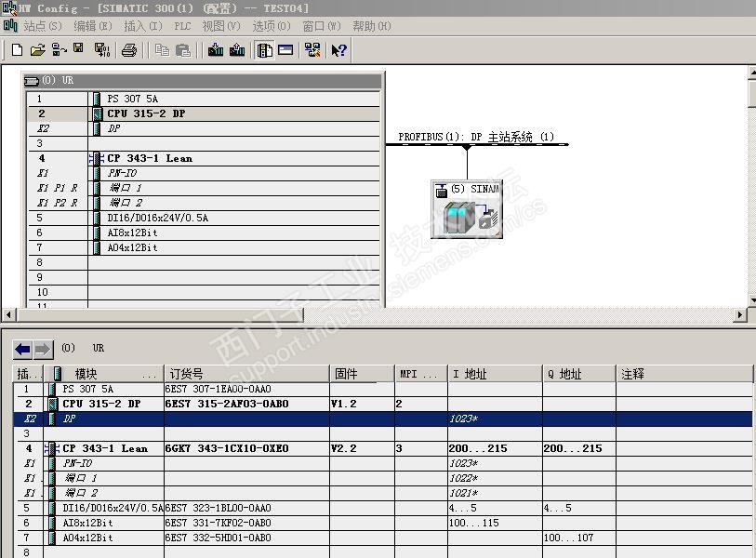
Task: Open a station with the folder icon
Action: 37,49
